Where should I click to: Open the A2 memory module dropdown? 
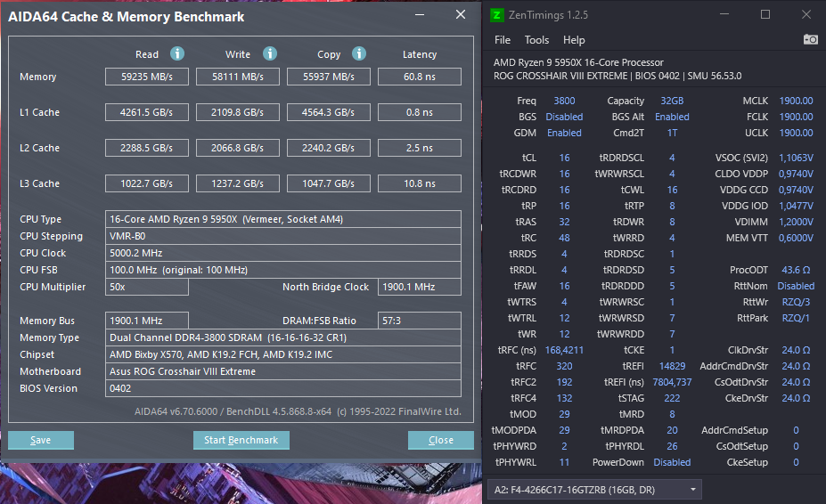[594, 490]
